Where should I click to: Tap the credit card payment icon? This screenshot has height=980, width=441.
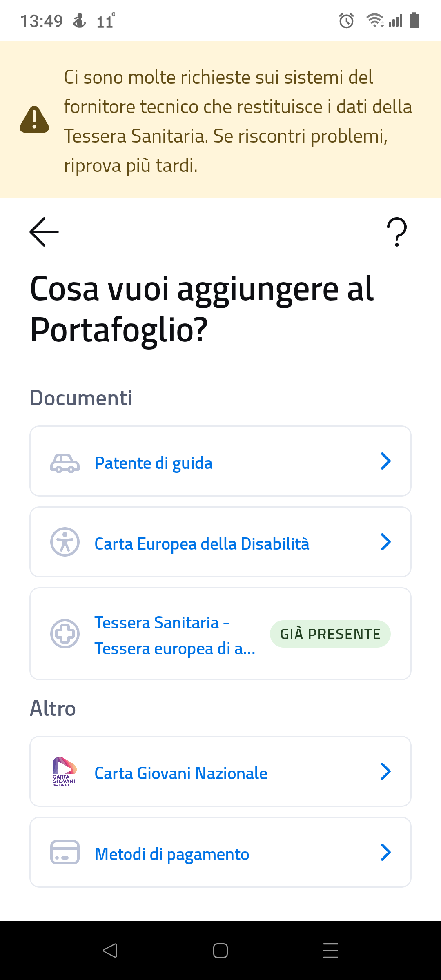click(x=65, y=852)
